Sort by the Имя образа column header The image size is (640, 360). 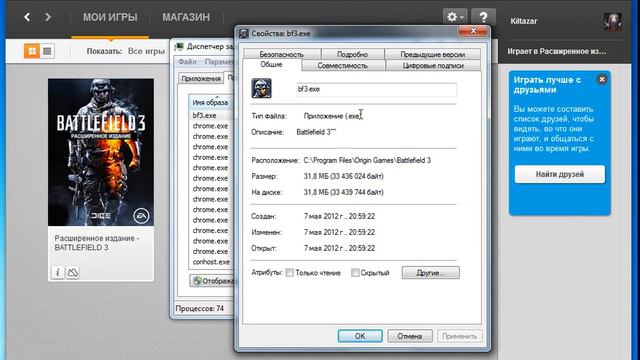pyautogui.click(x=210, y=102)
